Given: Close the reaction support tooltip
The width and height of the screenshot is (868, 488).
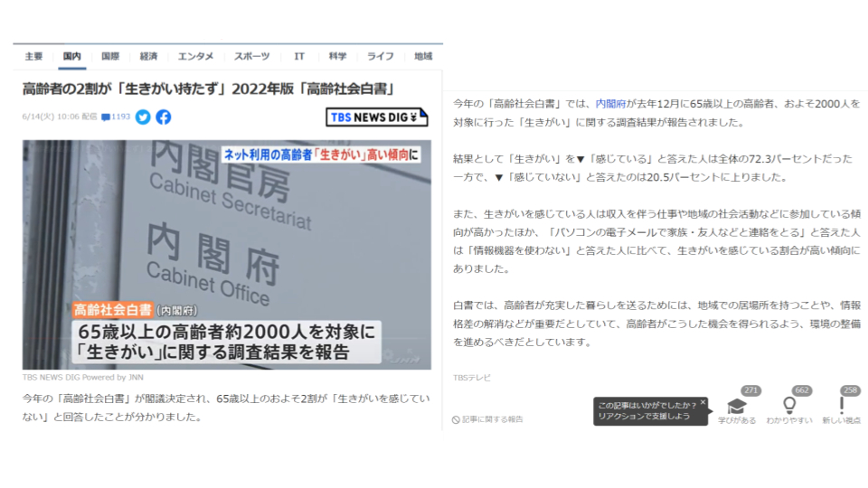Looking at the screenshot, I should point(703,402).
